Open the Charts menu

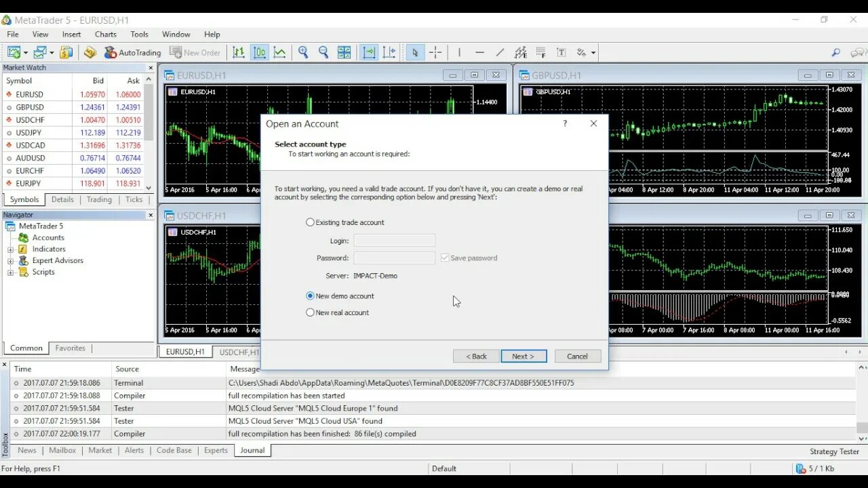[x=106, y=35]
